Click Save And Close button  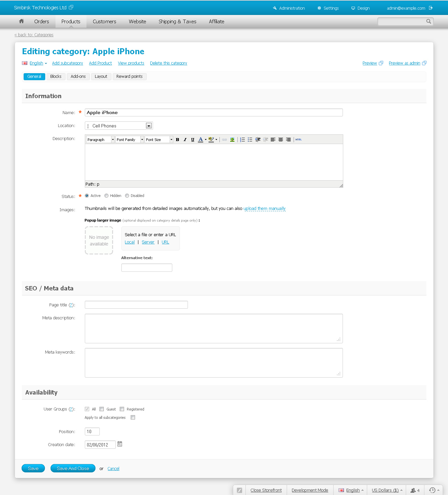pyautogui.click(x=73, y=468)
